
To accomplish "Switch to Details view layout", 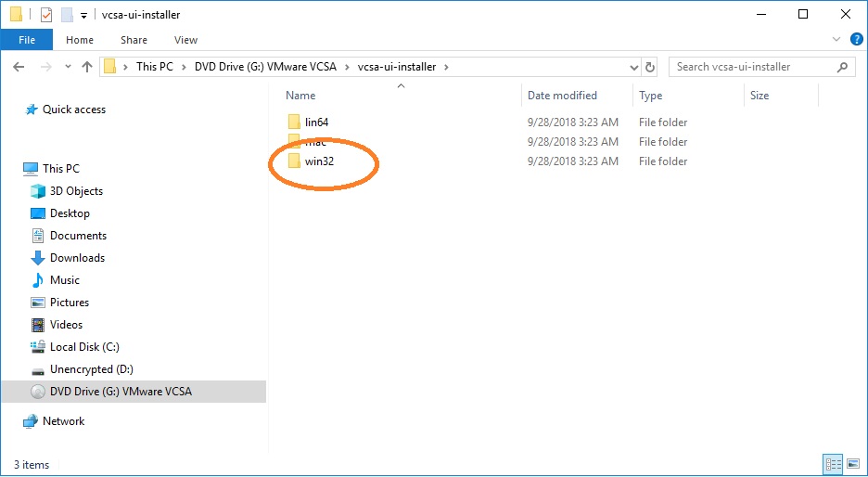I will [833, 464].
